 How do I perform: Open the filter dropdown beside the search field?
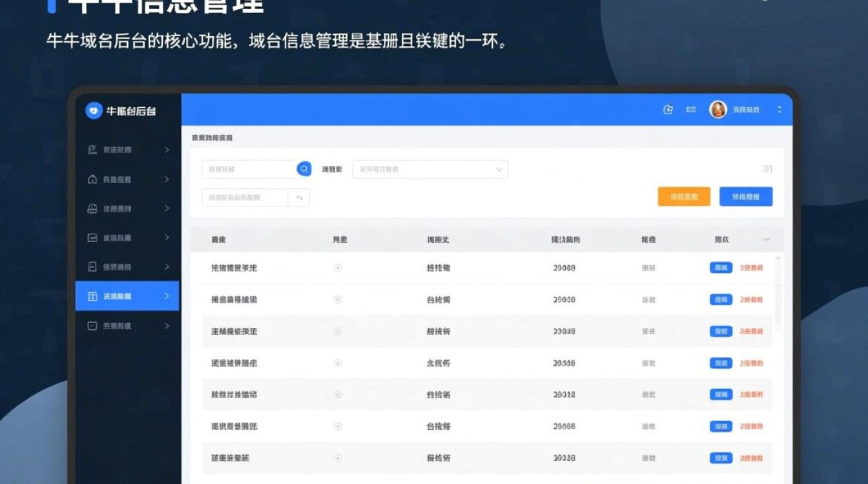429,169
